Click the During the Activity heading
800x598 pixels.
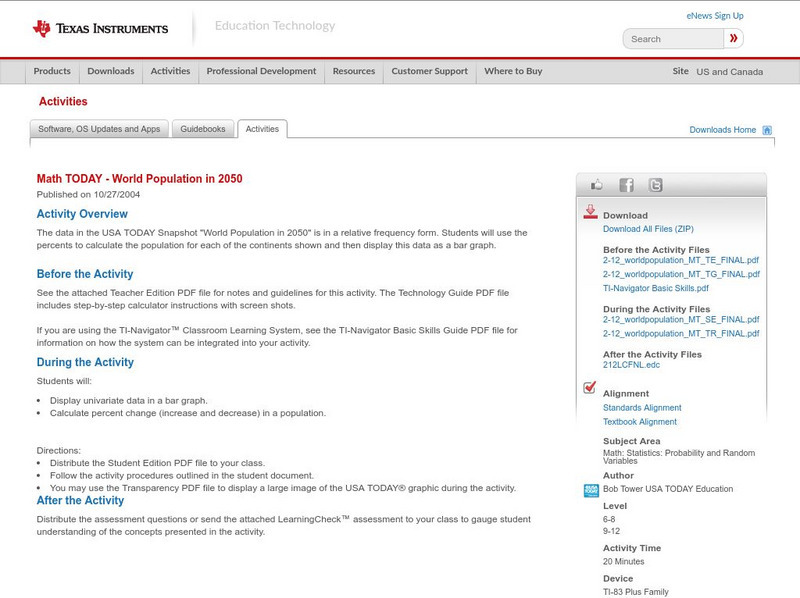(x=85, y=362)
